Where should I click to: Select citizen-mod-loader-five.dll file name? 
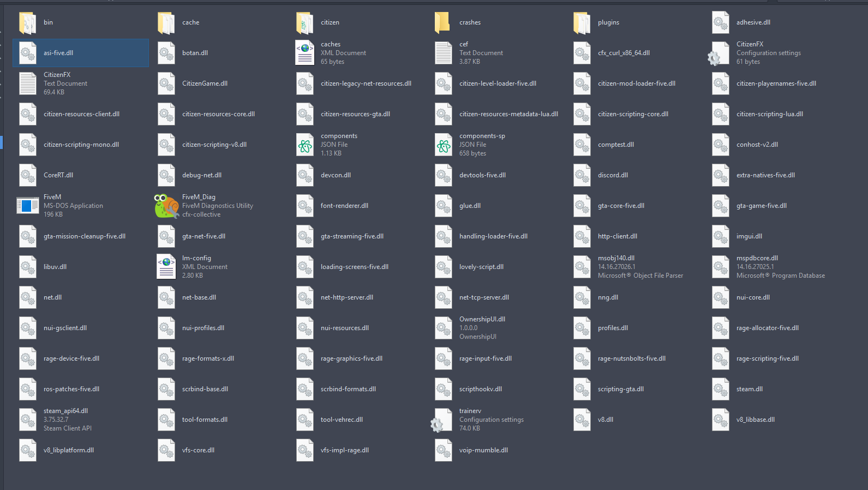click(x=637, y=83)
